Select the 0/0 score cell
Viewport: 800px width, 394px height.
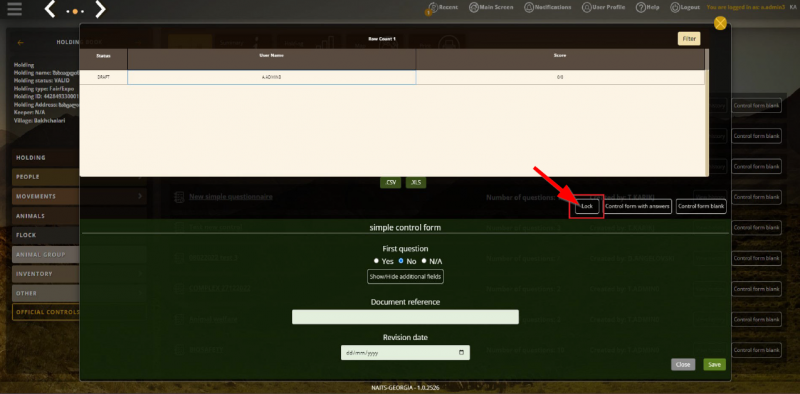pyautogui.click(x=560, y=77)
